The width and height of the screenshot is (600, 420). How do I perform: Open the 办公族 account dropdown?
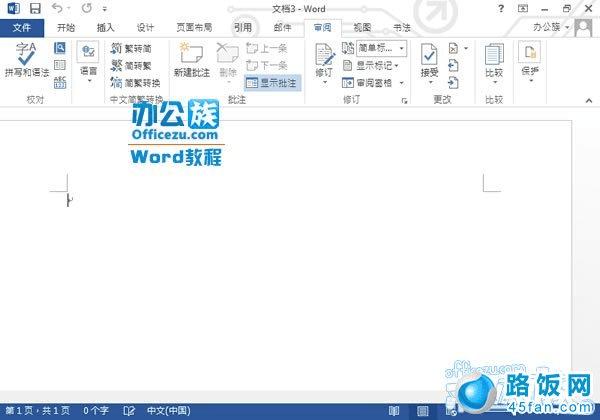tap(551, 27)
